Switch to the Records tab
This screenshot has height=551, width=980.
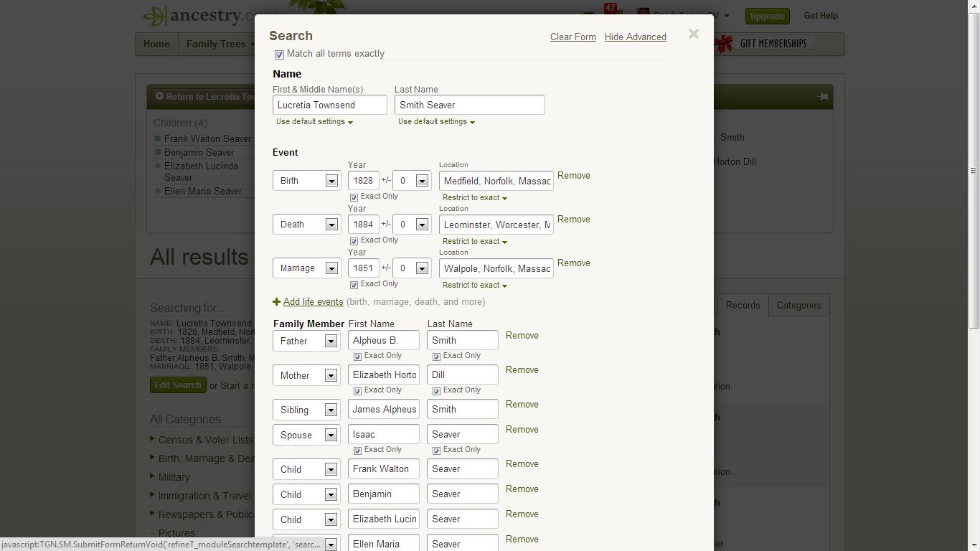point(743,305)
